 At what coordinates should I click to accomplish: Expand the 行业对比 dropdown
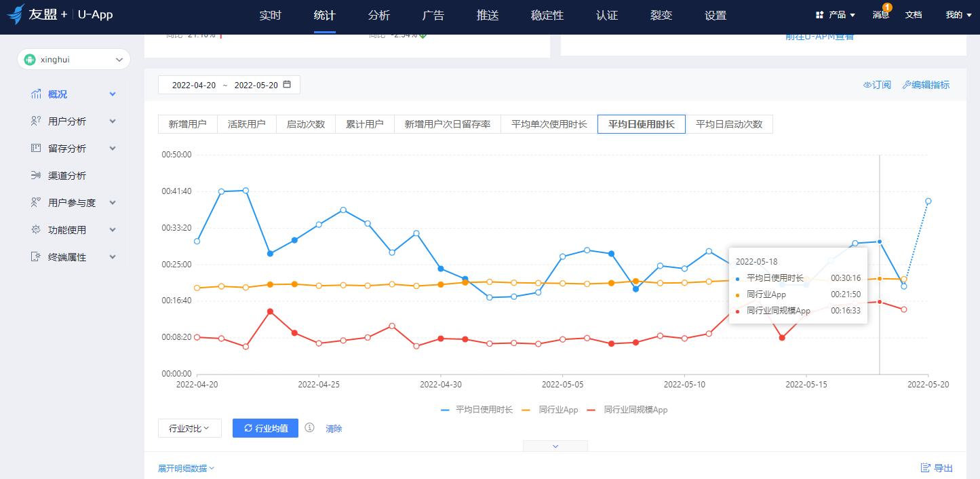(x=190, y=428)
